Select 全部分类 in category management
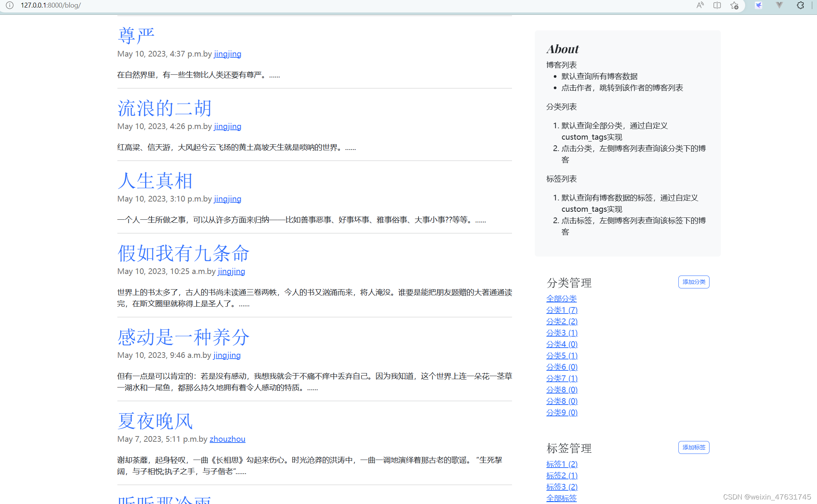 point(561,299)
